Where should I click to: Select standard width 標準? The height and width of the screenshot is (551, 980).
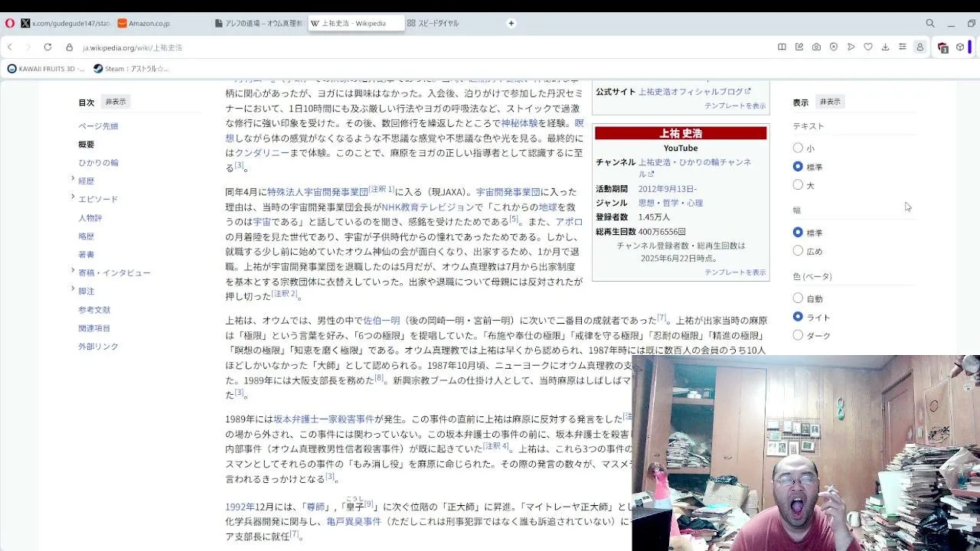click(x=798, y=232)
